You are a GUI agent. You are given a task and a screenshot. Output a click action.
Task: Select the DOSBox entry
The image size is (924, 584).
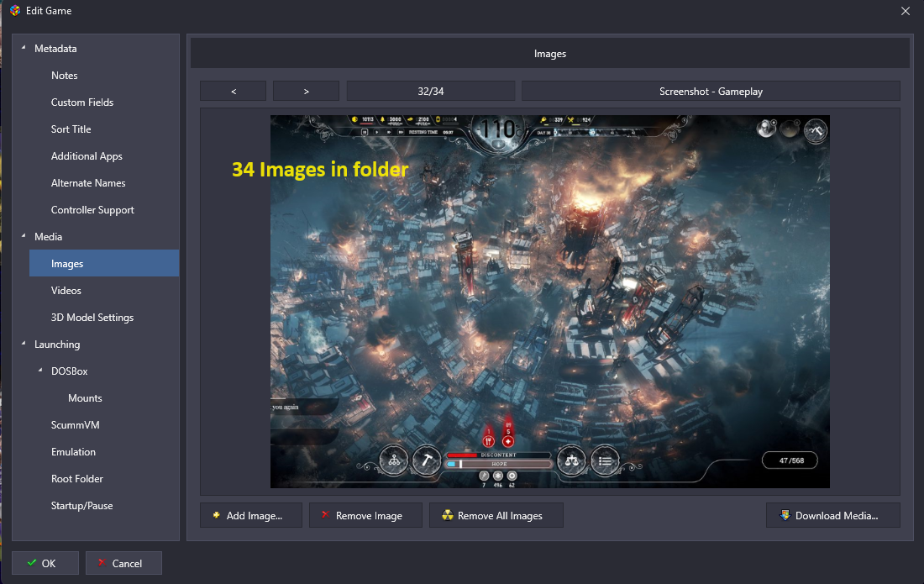tap(69, 371)
